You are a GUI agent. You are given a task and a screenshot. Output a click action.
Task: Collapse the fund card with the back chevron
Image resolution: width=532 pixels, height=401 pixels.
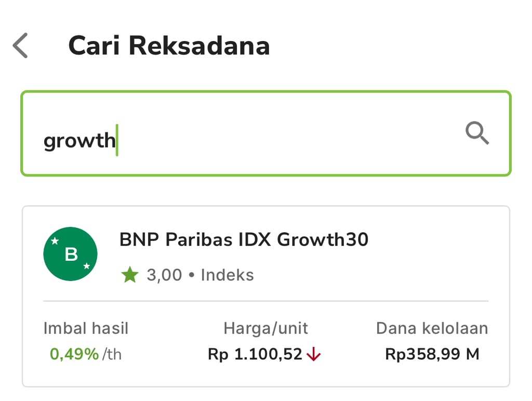19,45
